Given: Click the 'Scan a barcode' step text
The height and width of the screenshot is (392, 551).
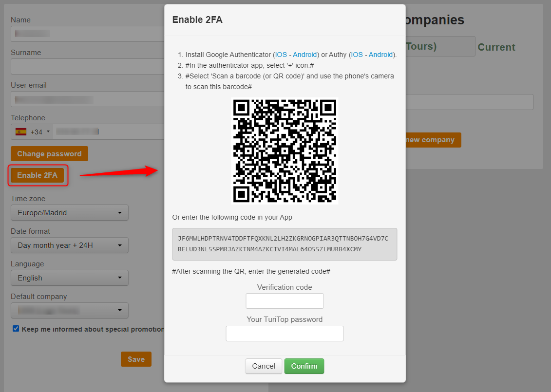Looking at the screenshot, I should tap(289, 81).
